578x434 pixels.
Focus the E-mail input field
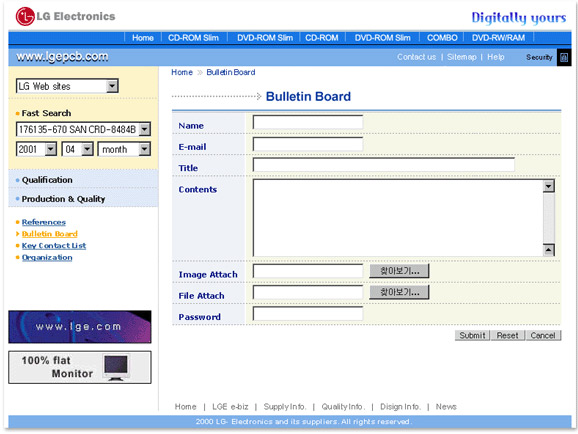[x=308, y=144]
